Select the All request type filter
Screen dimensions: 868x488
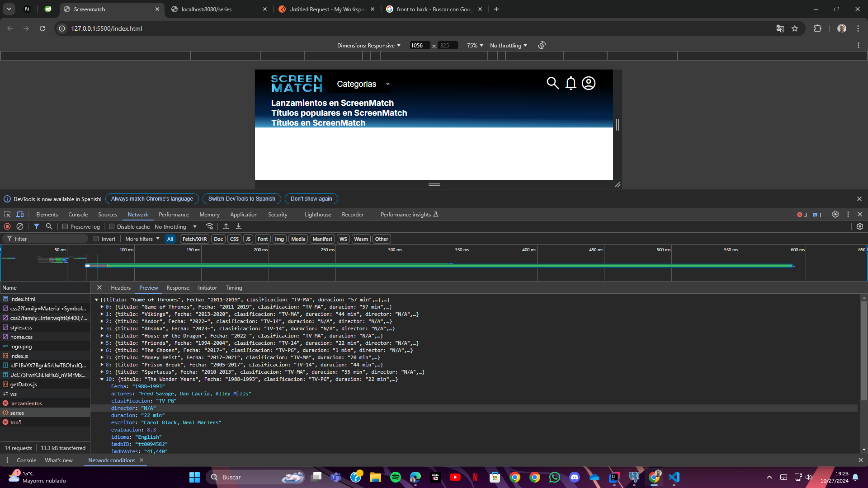[x=170, y=239]
